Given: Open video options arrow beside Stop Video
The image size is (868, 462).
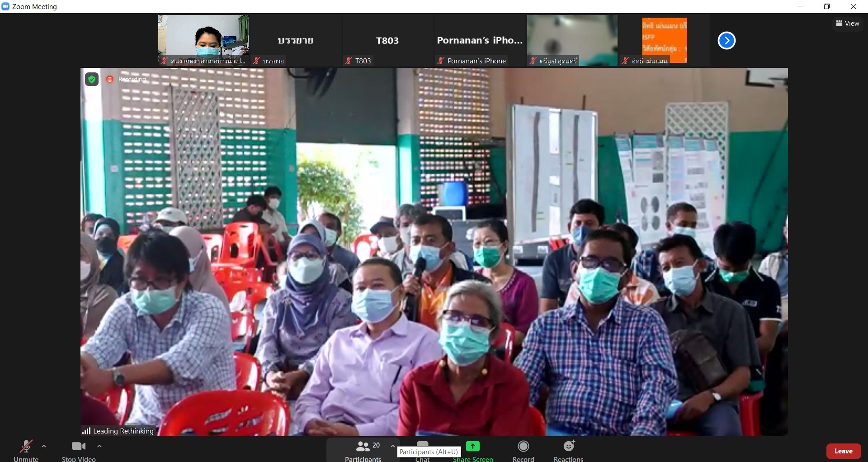Looking at the screenshot, I should pyautogui.click(x=99, y=446).
